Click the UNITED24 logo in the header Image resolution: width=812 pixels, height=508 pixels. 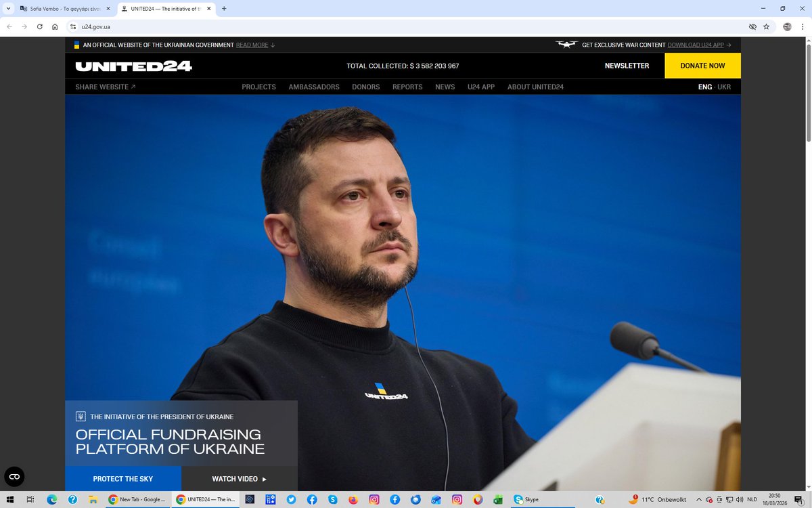click(x=133, y=66)
